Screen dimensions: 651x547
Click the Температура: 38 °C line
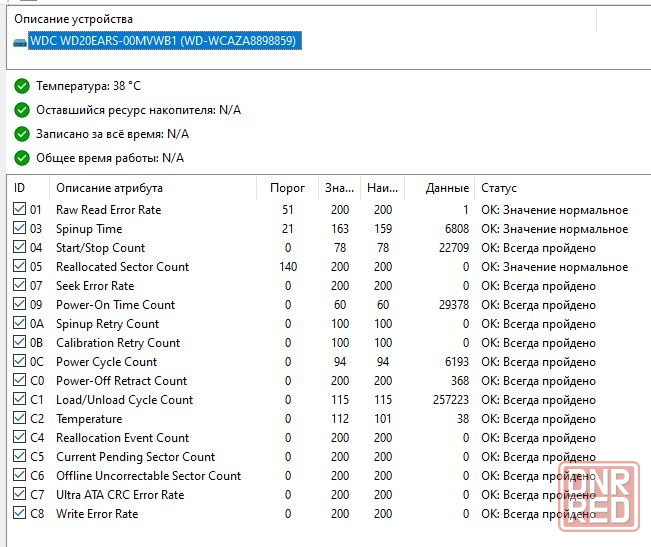click(88, 86)
